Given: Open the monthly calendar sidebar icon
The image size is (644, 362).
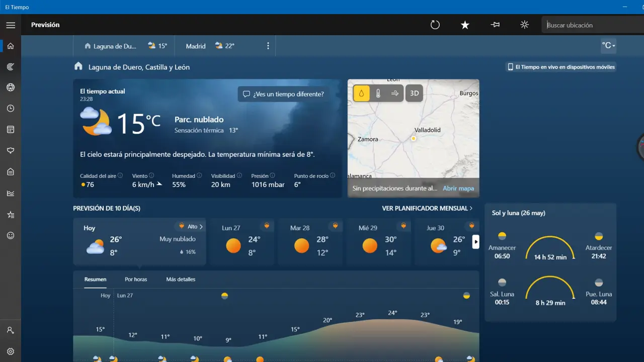Looking at the screenshot, I should tap(11, 130).
